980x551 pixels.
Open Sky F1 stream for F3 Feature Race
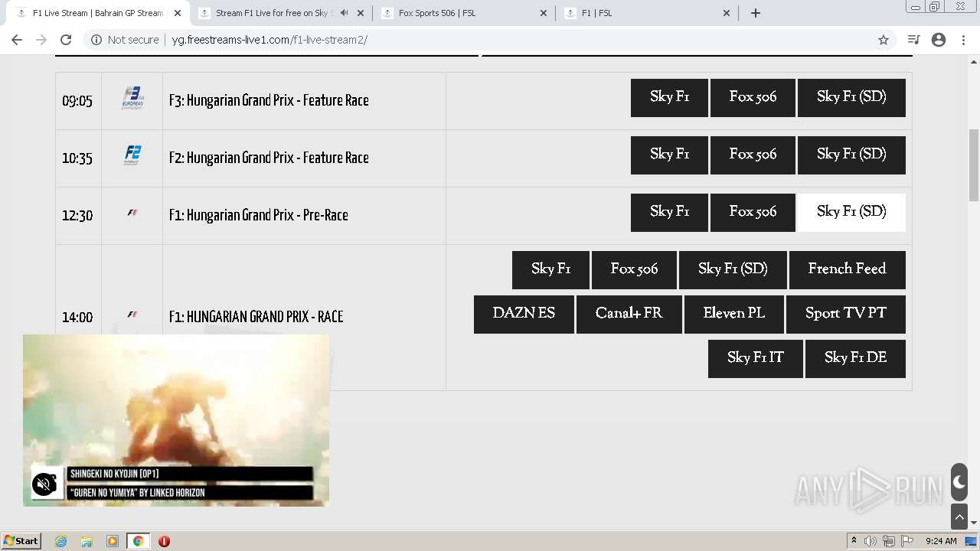(x=669, y=97)
